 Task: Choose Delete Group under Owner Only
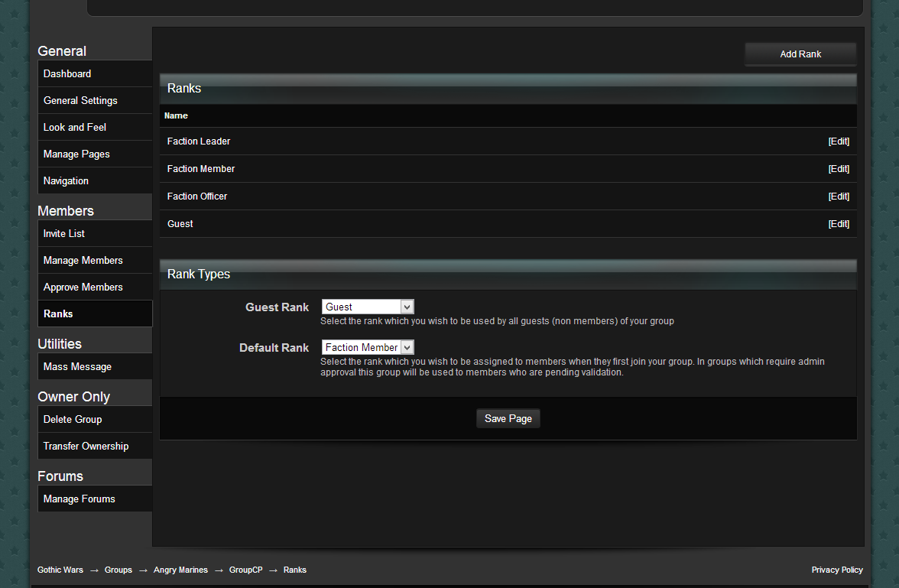(95, 419)
